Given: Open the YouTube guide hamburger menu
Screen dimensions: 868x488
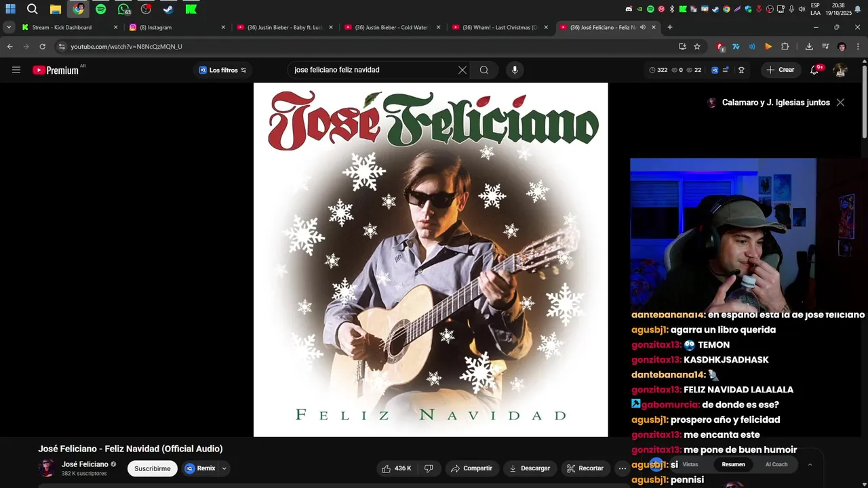Looking at the screenshot, I should (x=16, y=70).
